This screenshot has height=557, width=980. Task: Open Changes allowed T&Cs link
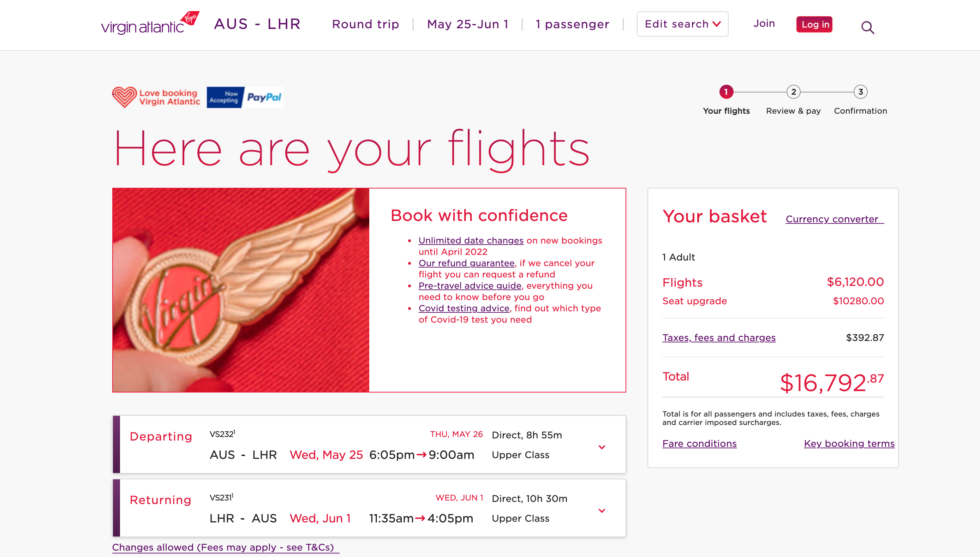tap(224, 547)
